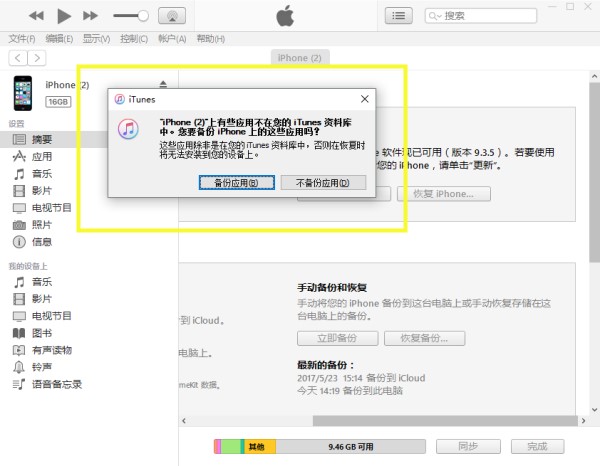Image resolution: width=600 pixels, height=466 pixels.
Task: Click the horizontal scrollbar thumb
Action: click(x=445, y=421)
